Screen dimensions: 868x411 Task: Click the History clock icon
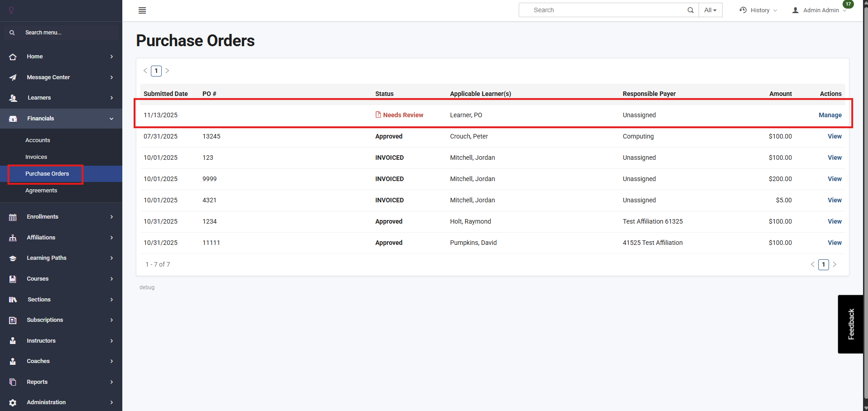pos(743,10)
